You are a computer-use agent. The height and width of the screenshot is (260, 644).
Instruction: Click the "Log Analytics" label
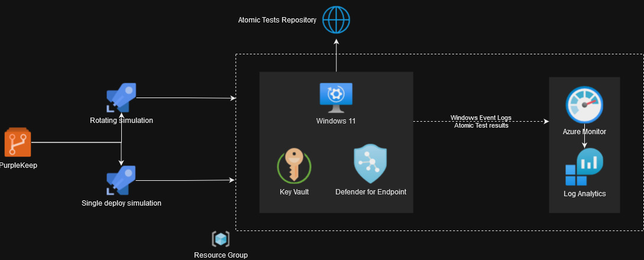[x=584, y=194]
